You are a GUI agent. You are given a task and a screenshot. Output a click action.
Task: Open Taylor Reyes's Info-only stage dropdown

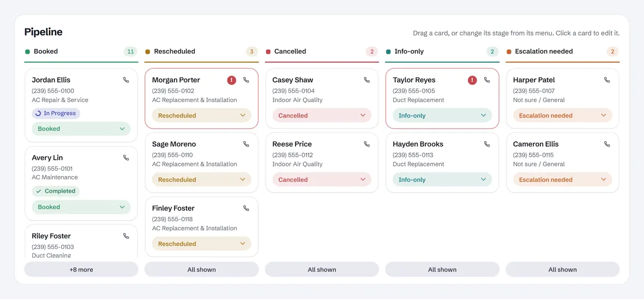point(442,115)
